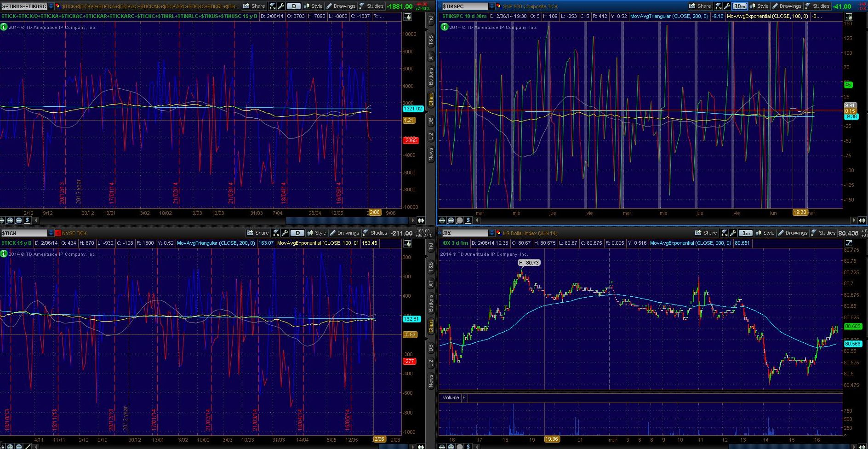868x449 pixels.
Task: Click the expand arrows icon in top-left toolbar
Action: [x=273, y=6]
